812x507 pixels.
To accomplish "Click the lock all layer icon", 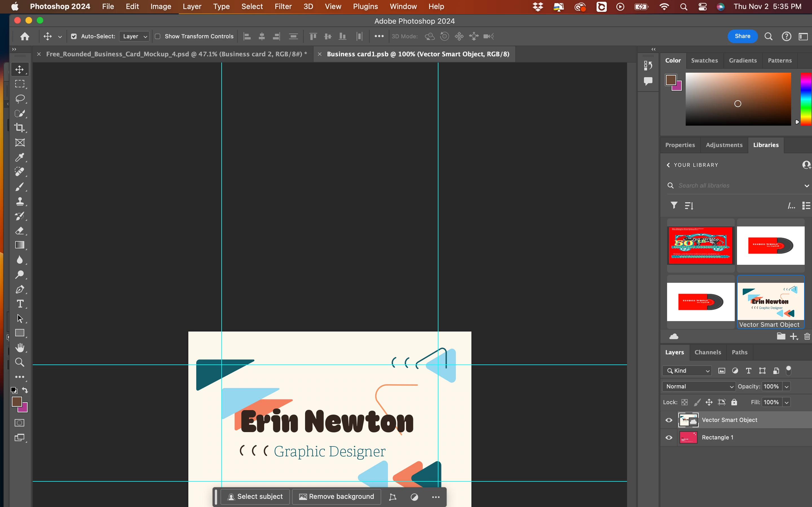I will [x=734, y=402].
